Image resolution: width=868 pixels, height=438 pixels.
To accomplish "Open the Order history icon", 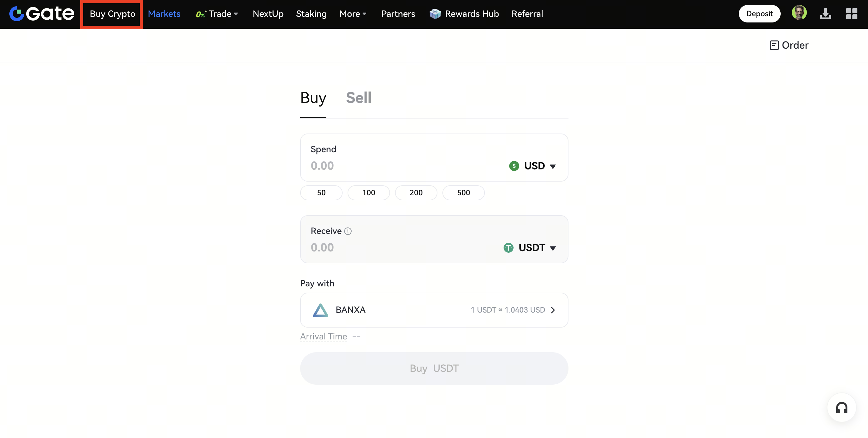I will pyautogui.click(x=774, y=45).
